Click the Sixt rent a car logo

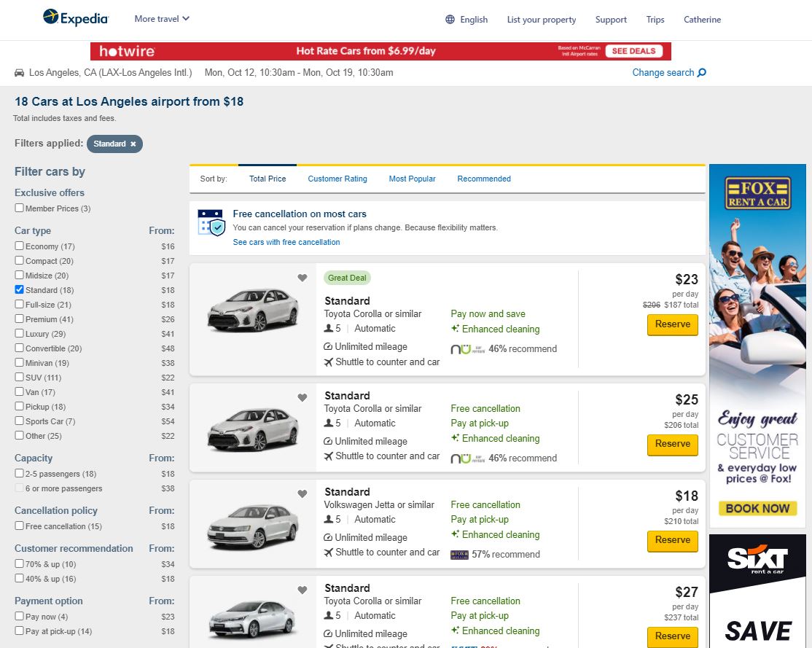[x=757, y=559]
